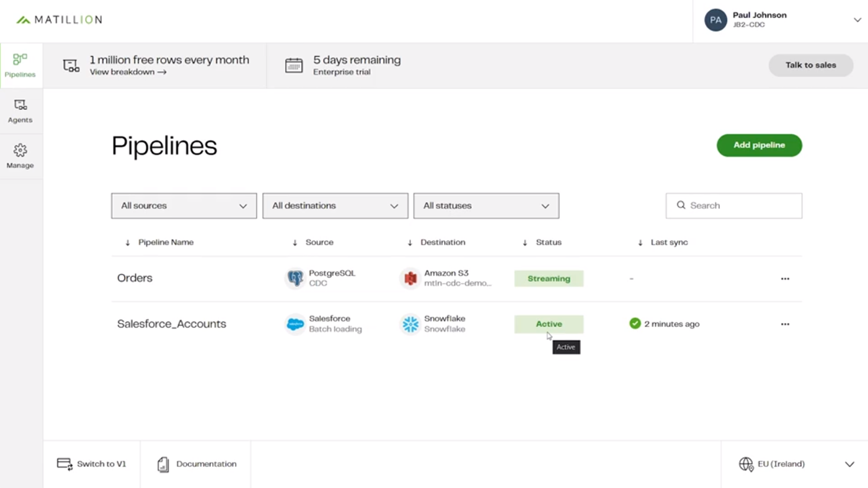Open the All sources filter dropdown
The height and width of the screenshot is (488, 868).
coord(184,206)
